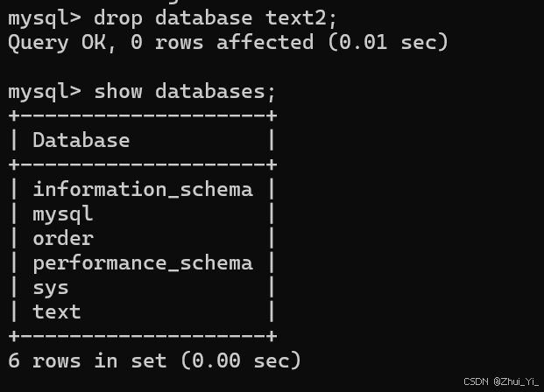Click the table's top border line
Screen dimensions: 544x392
[143, 115]
